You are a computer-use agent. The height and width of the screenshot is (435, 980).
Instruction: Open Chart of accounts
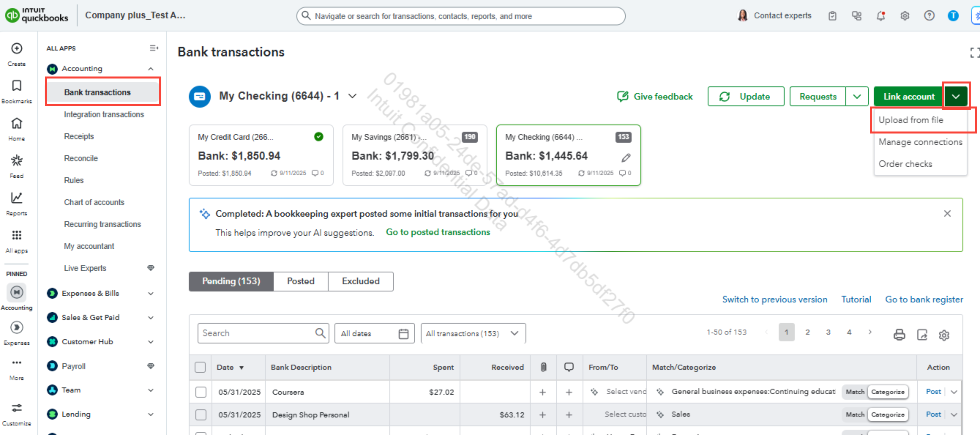click(x=94, y=202)
